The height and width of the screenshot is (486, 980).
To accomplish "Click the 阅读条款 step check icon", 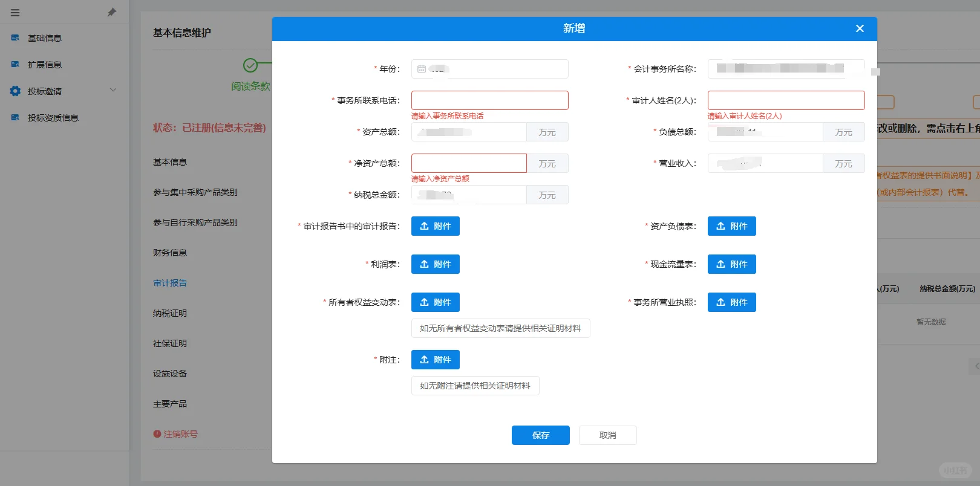I will point(250,65).
